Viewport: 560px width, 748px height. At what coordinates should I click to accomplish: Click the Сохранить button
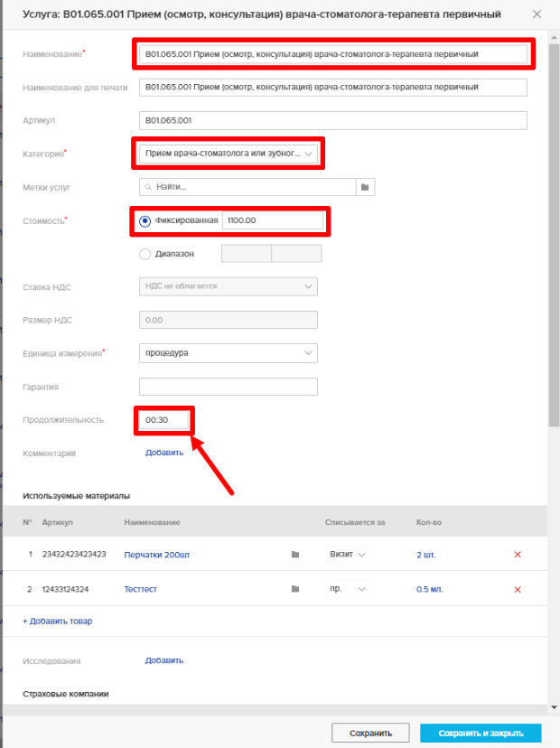[370, 733]
